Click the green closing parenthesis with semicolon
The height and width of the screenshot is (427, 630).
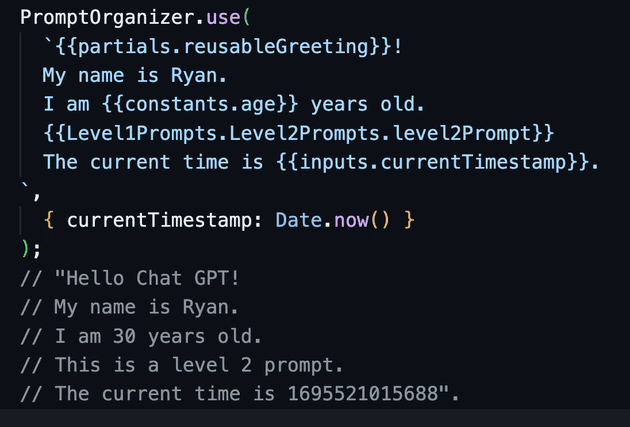click(x=31, y=249)
